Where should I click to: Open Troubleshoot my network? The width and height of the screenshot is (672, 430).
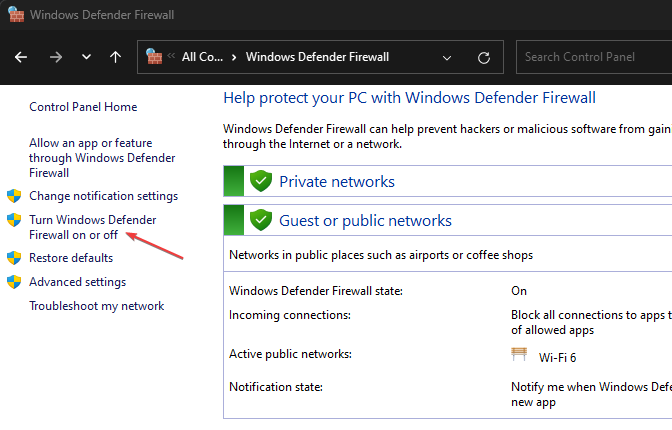(x=96, y=306)
